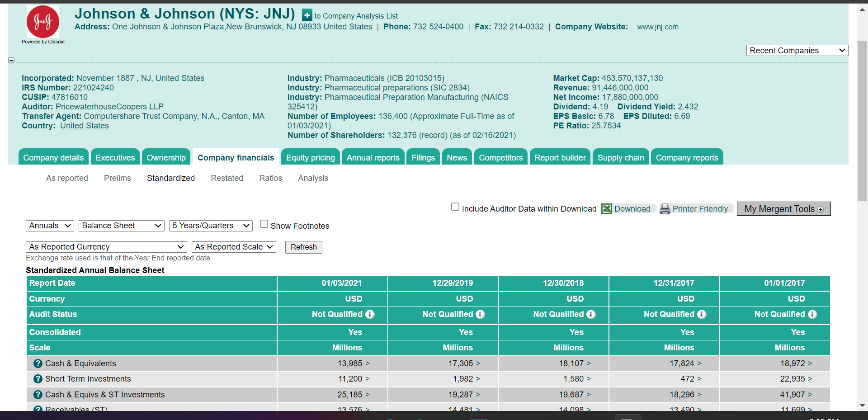Open the Printer Friendly view icon
Screen dimensions: 868x420
click(x=665, y=208)
